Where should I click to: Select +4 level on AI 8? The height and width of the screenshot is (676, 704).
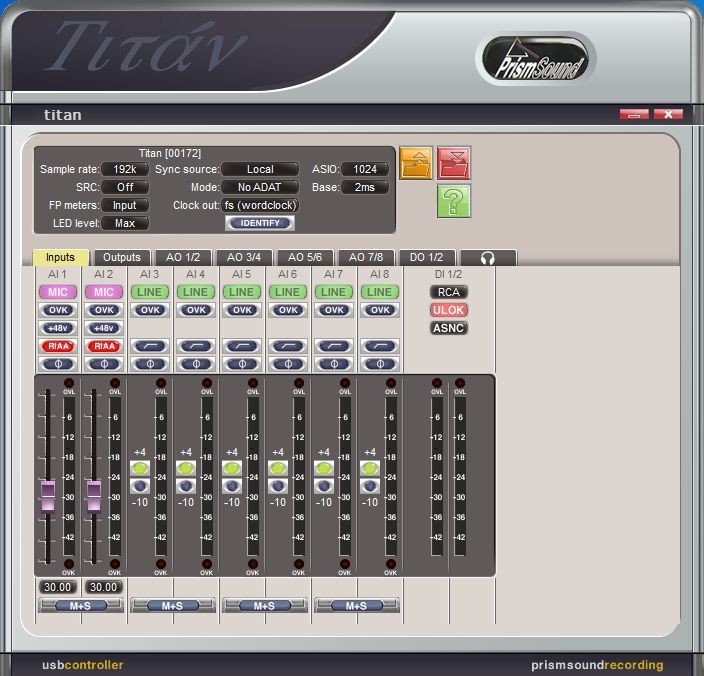click(x=370, y=468)
